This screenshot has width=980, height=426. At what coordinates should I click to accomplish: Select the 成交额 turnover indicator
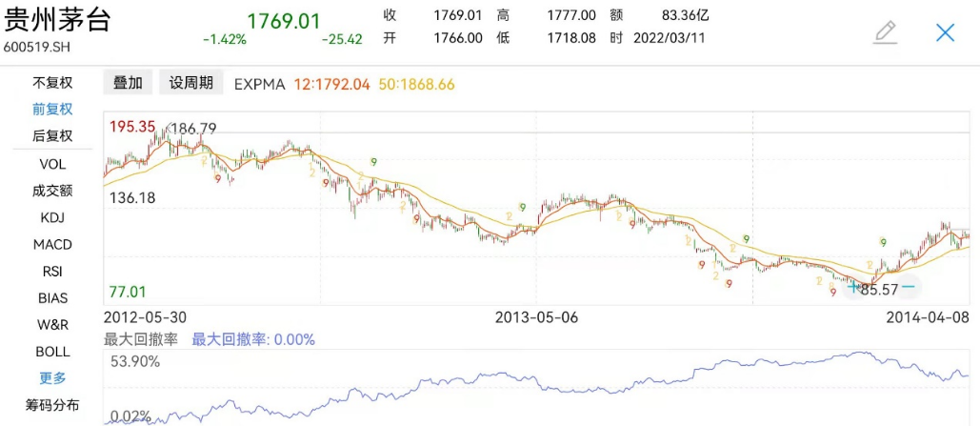(x=52, y=191)
